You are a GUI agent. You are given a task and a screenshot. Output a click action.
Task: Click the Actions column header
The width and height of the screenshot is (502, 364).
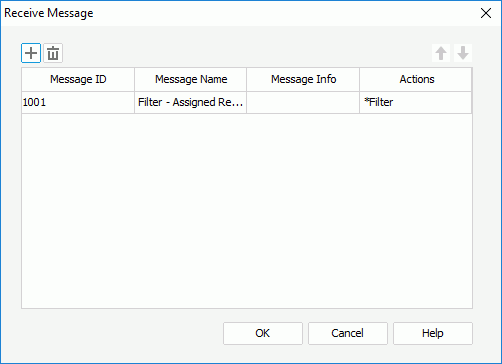[x=416, y=79]
